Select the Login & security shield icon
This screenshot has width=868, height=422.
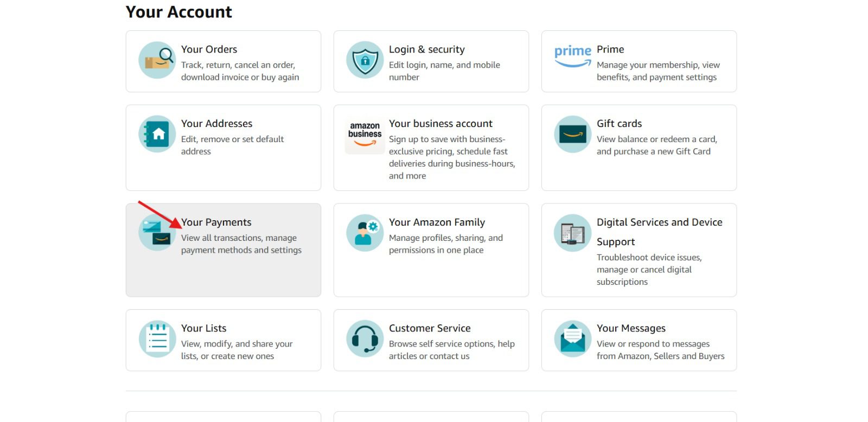tap(365, 61)
